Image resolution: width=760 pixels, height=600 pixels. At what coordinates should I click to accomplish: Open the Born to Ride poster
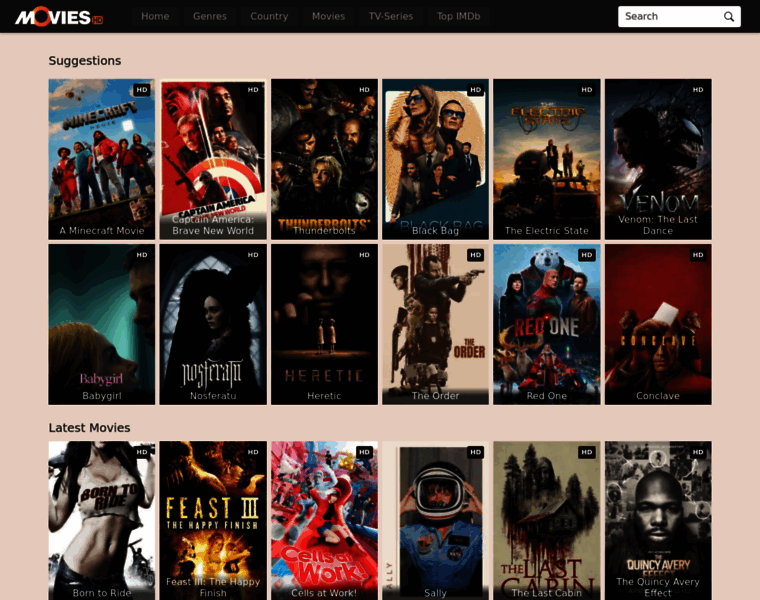(102, 521)
